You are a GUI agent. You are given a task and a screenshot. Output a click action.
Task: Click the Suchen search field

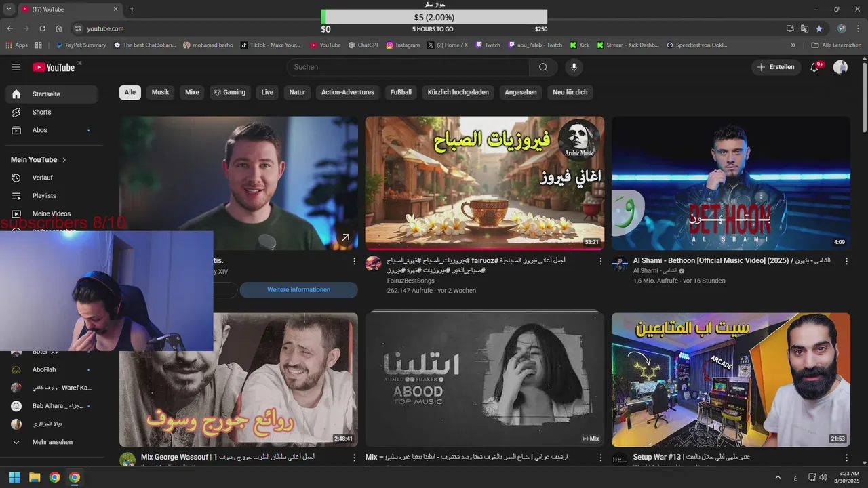coord(408,67)
